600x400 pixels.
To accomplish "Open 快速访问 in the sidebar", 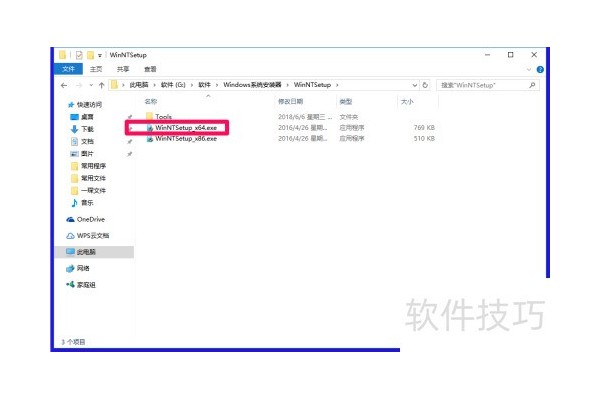I will pyautogui.click(x=85, y=104).
